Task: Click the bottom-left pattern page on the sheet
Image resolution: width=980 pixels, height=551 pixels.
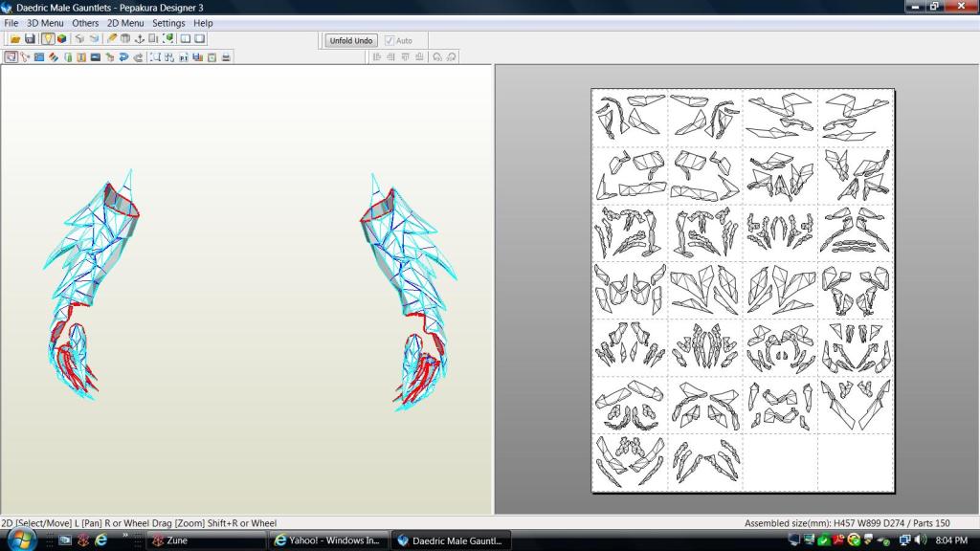Action: [630, 462]
